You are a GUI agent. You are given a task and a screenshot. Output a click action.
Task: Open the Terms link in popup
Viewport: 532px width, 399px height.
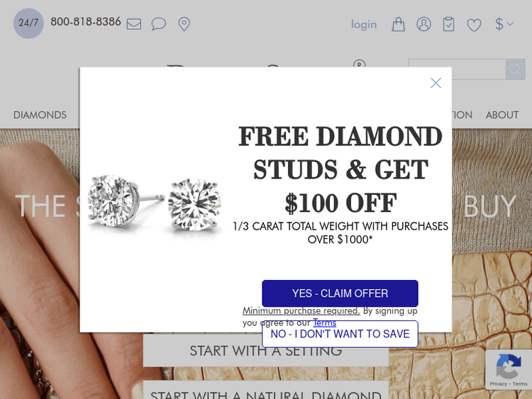click(x=324, y=322)
